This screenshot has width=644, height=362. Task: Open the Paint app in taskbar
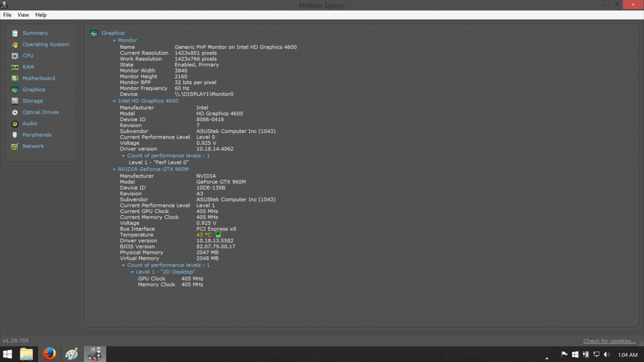click(71, 354)
